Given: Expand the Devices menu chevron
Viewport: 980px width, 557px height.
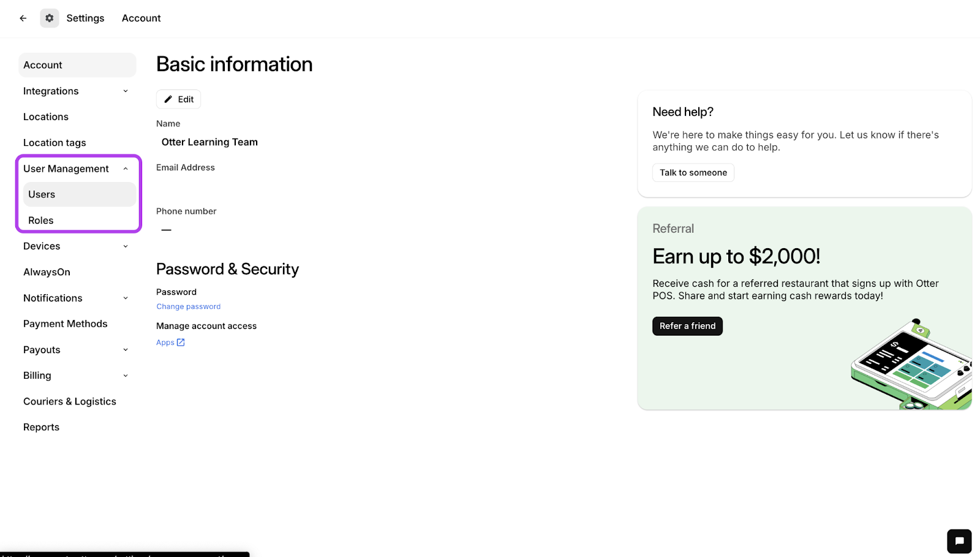Looking at the screenshot, I should point(126,246).
